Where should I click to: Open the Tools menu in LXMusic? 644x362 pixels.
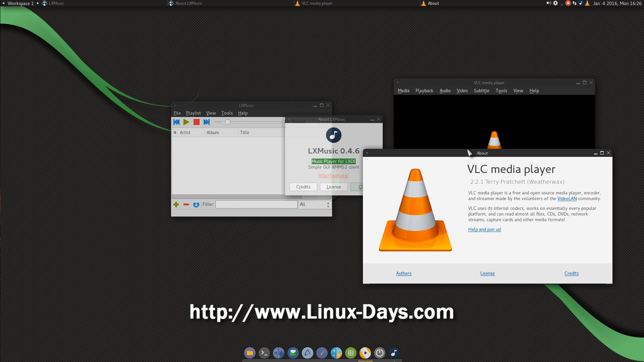[x=227, y=113]
